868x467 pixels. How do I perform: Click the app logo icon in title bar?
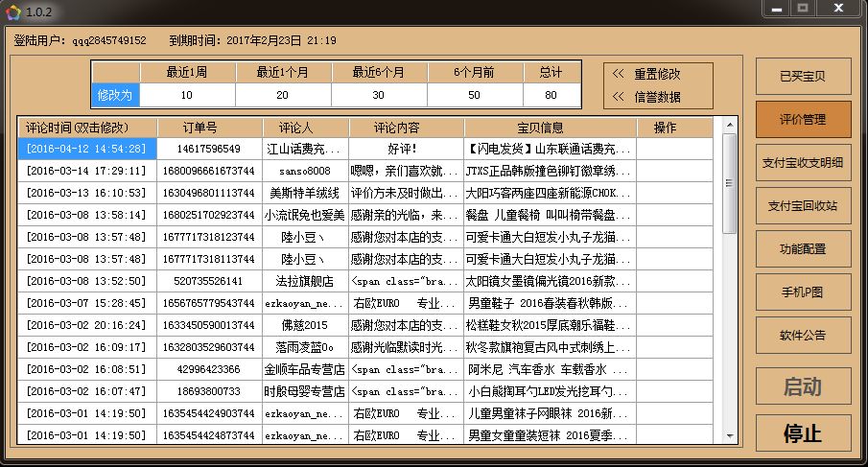point(12,11)
